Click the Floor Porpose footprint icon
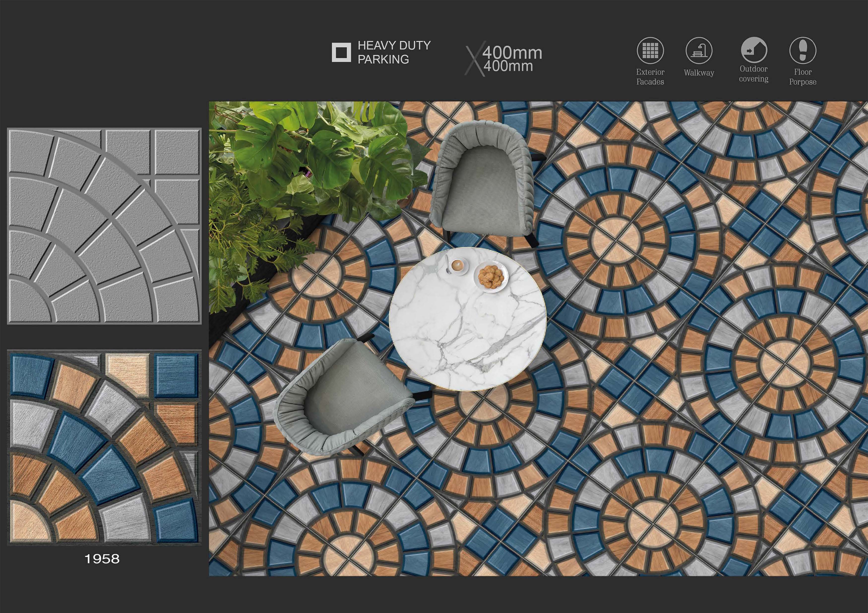 tap(803, 50)
